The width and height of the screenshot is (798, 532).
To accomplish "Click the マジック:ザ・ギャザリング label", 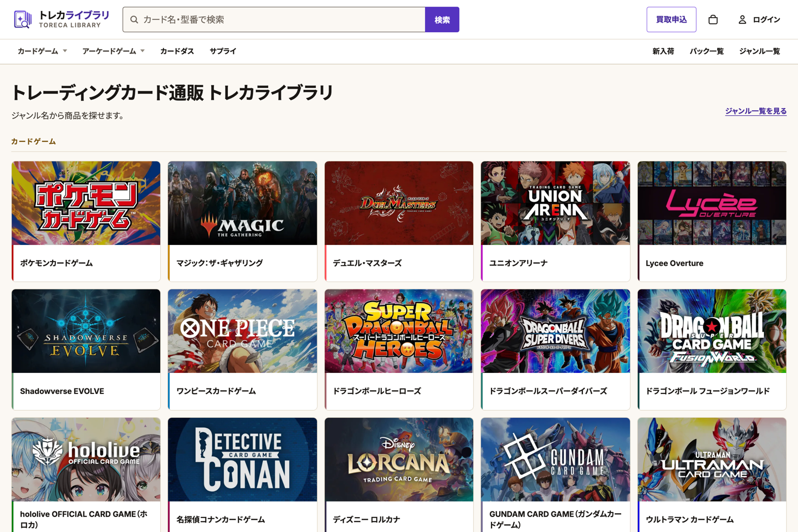I will click(219, 263).
